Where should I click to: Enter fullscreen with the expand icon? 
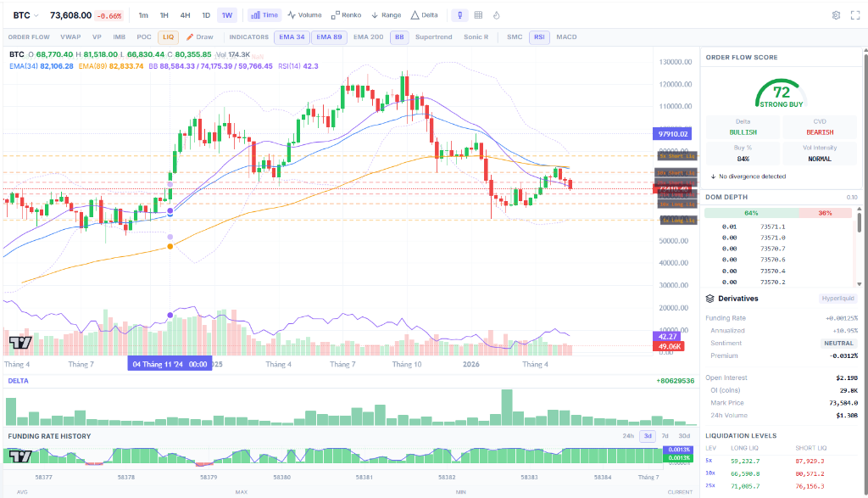point(855,15)
